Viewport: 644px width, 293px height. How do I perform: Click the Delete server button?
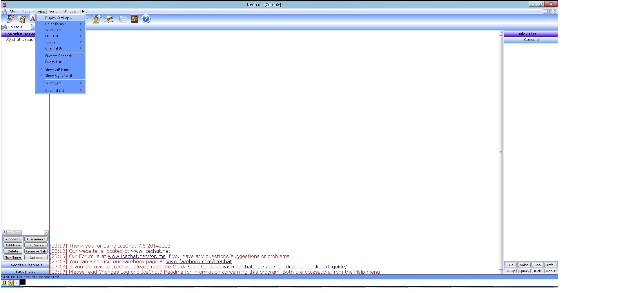pyautogui.click(x=13, y=251)
